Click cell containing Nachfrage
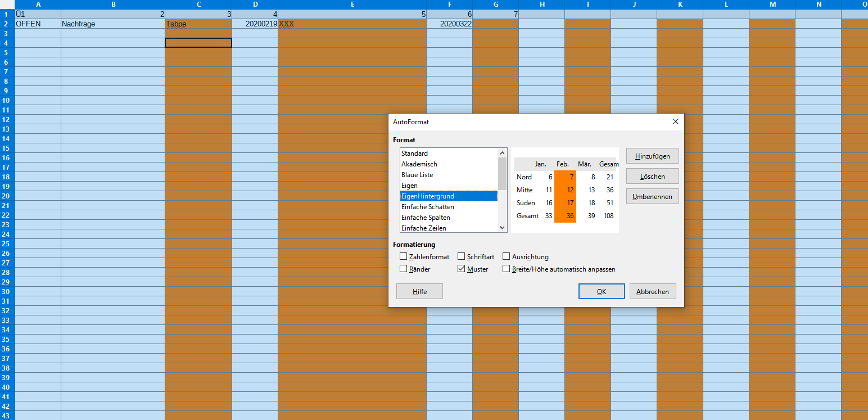The width and height of the screenshot is (868, 420). pos(113,24)
